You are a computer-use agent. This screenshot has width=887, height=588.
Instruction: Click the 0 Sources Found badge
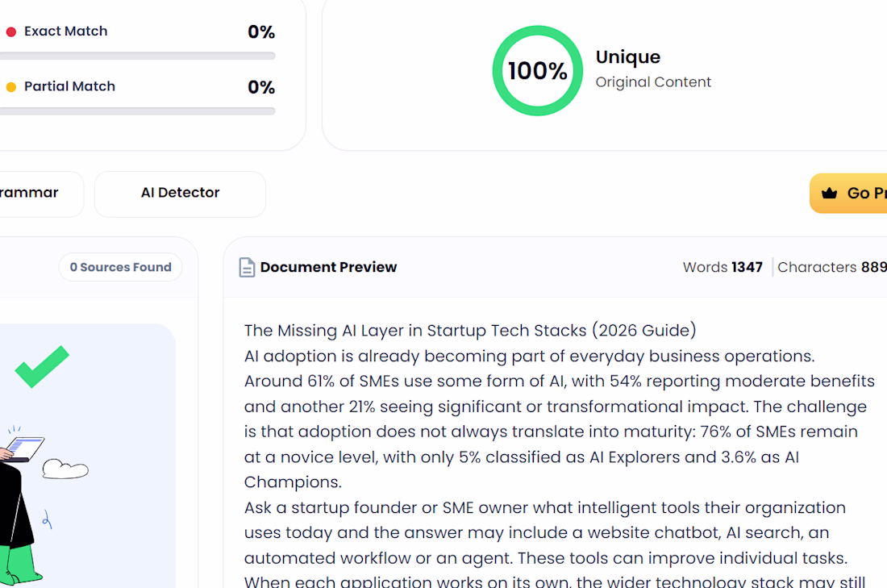pyautogui.click(x=120, y=267)
